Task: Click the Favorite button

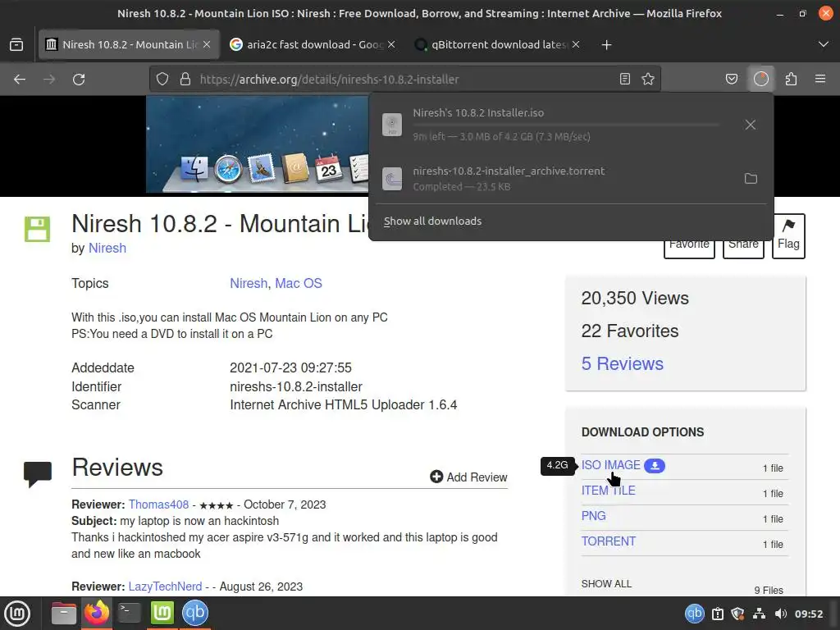Action: click(x=689, y=248)
